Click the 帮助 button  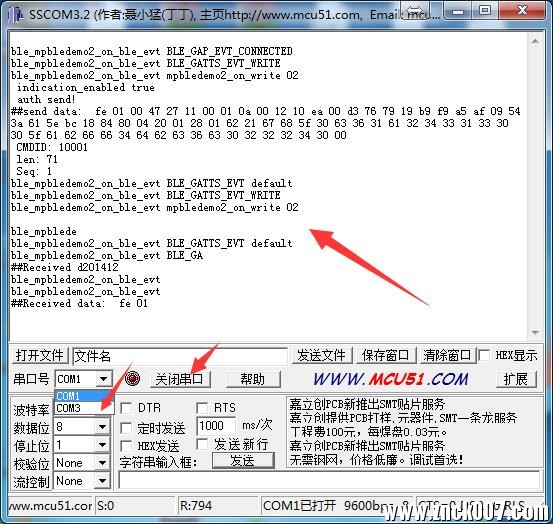pos(253,379)
